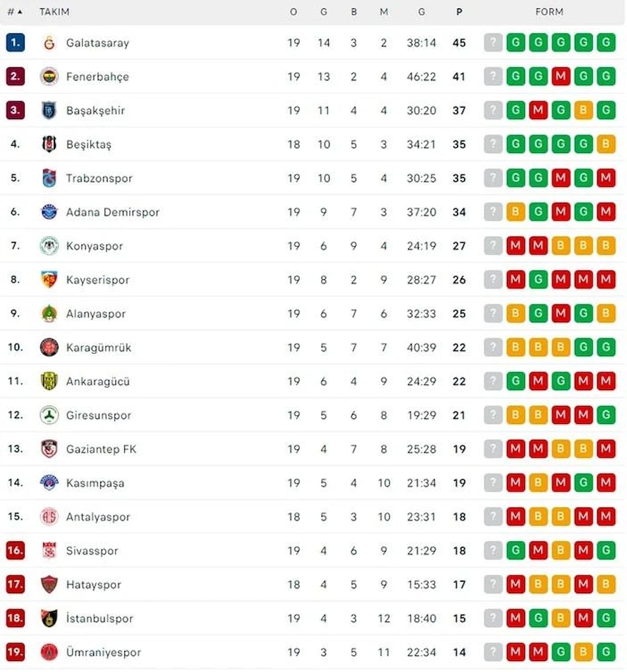Viewport: 627px width, 672px height.
Task: Click the position 1 blue rank badge
Action: click(x=15, y=43)
